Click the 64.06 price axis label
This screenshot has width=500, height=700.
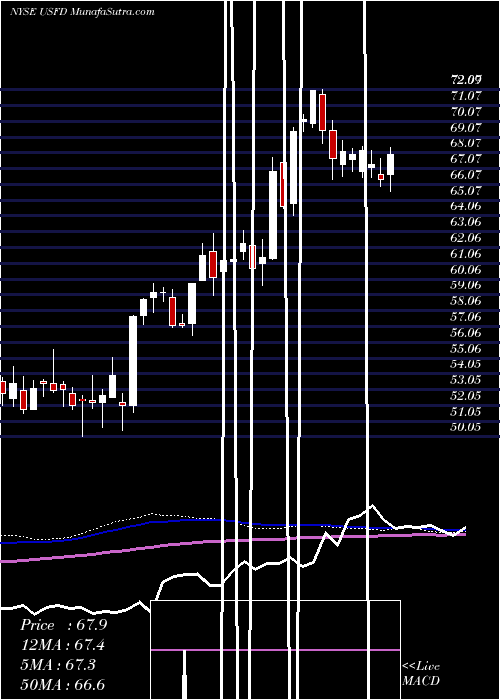(466, 206)
